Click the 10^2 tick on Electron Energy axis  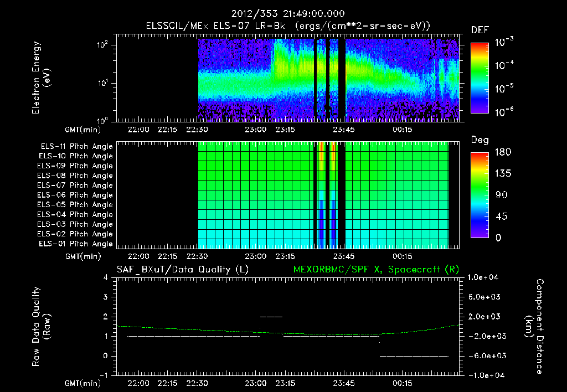(102, 45)
